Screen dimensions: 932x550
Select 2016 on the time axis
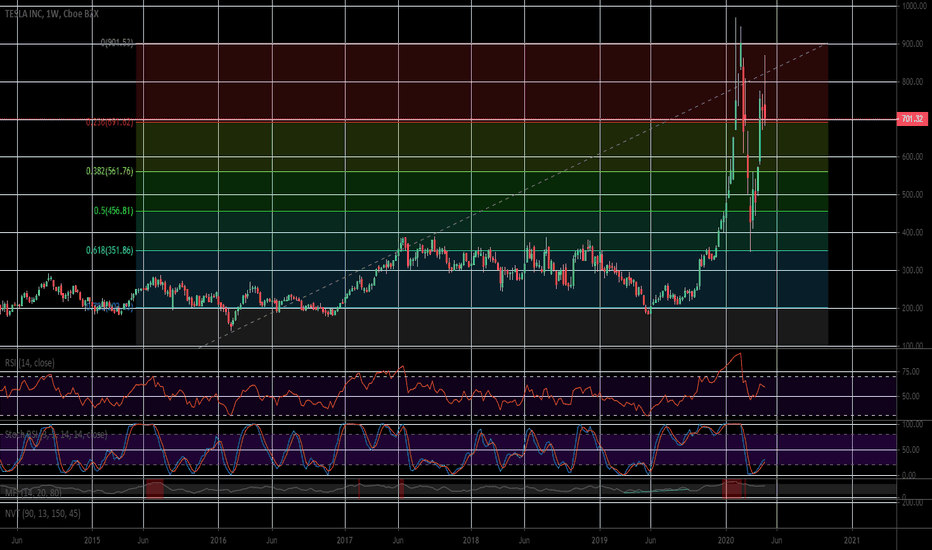point(218,540)
